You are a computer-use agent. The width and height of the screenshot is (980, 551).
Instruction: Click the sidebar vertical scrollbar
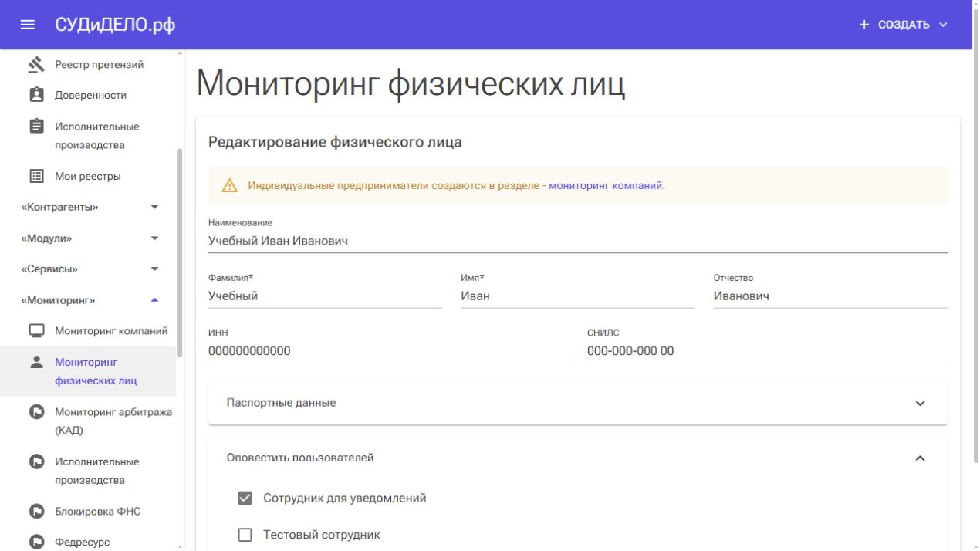tap(181, 252)
